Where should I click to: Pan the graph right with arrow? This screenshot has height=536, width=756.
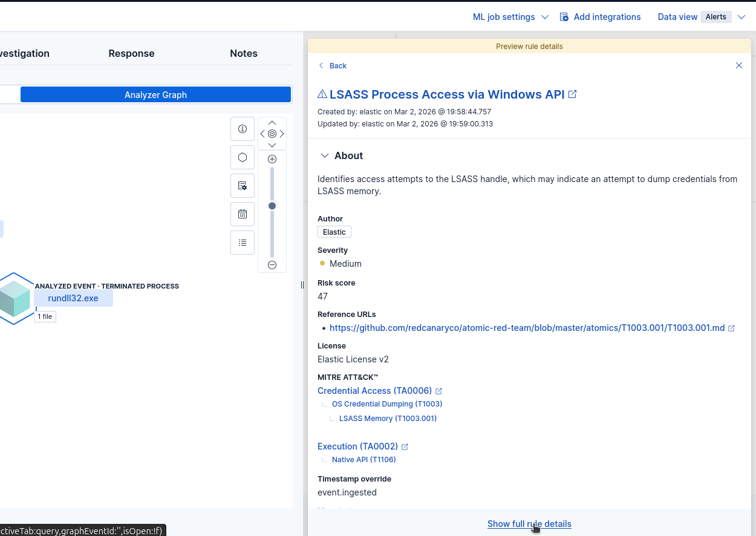pos(282,134)
